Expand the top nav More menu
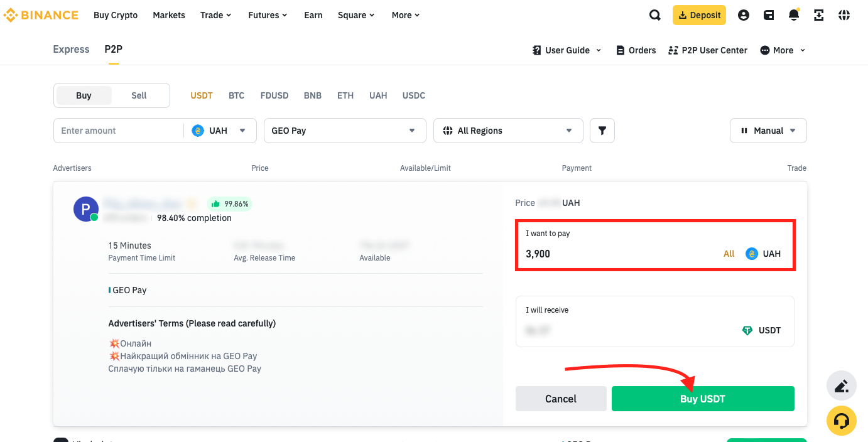This screenshot has height=442, width=868. tap(406, 15)
